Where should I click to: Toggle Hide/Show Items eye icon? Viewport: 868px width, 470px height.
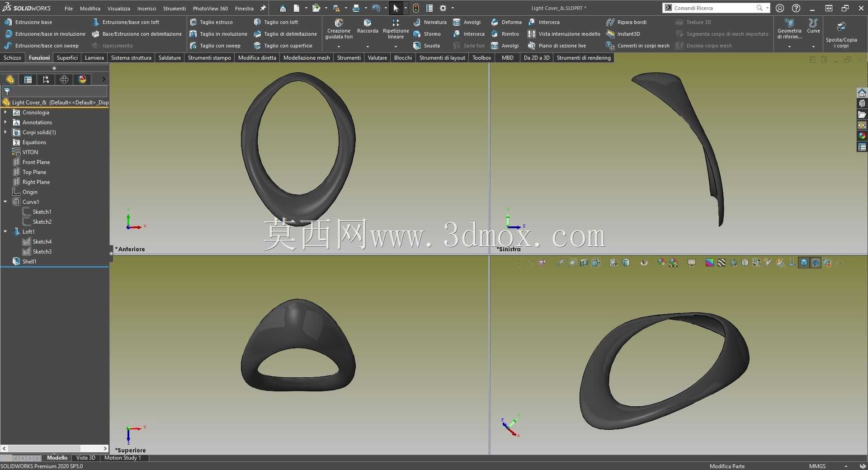(x=644, y=263)
